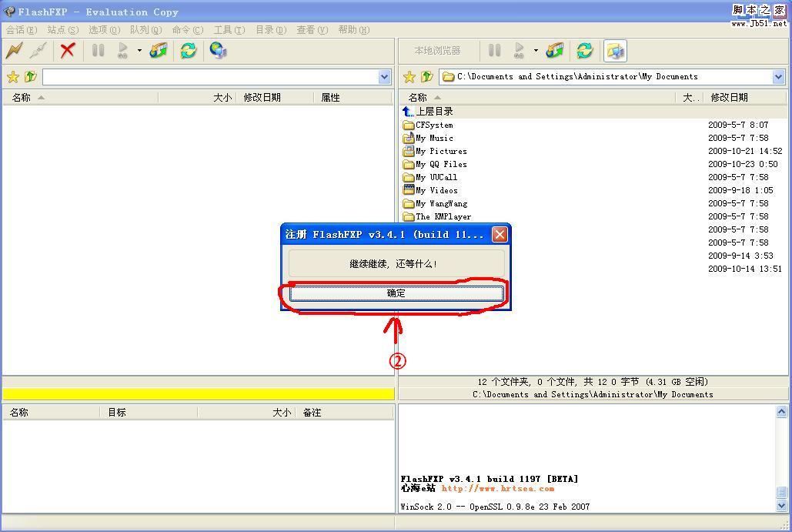Click the 确定 button in dialog
This screenshot has height=532, width=792.
pyautogui.click(x=396, y=293)
